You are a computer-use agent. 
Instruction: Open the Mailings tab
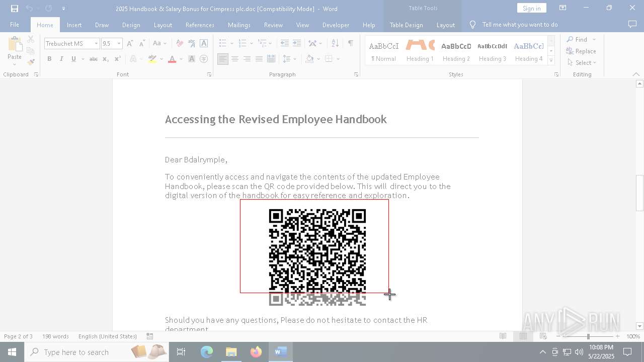tap(239, 25)
